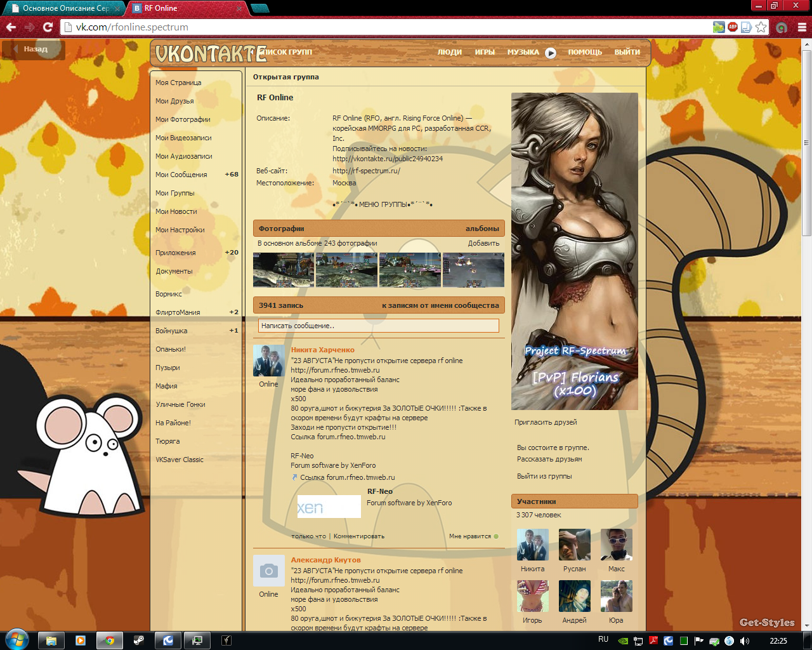Click the browser back arrow
Viewport: 812px width, 650px height.
pos(11,27)
